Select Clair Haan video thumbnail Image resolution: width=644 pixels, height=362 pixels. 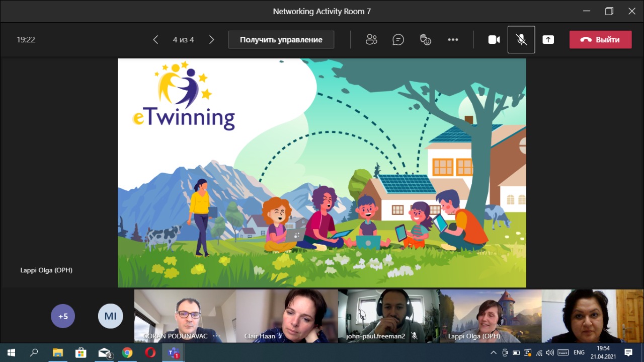[x=287, y=316]
